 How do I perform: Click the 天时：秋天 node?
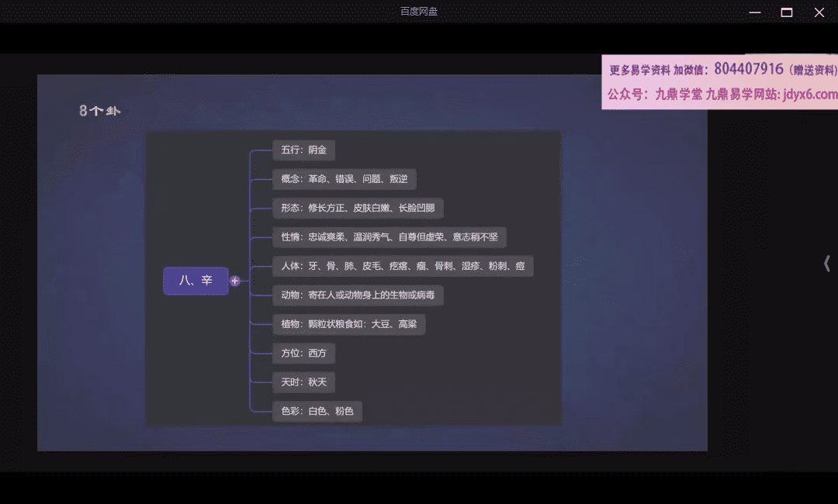tap(303, 382)
